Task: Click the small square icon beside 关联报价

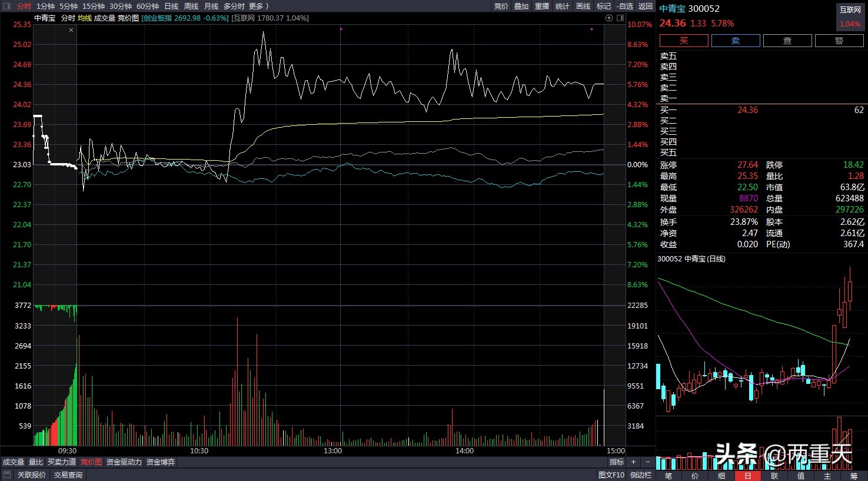Action: [x=7, y=475]
